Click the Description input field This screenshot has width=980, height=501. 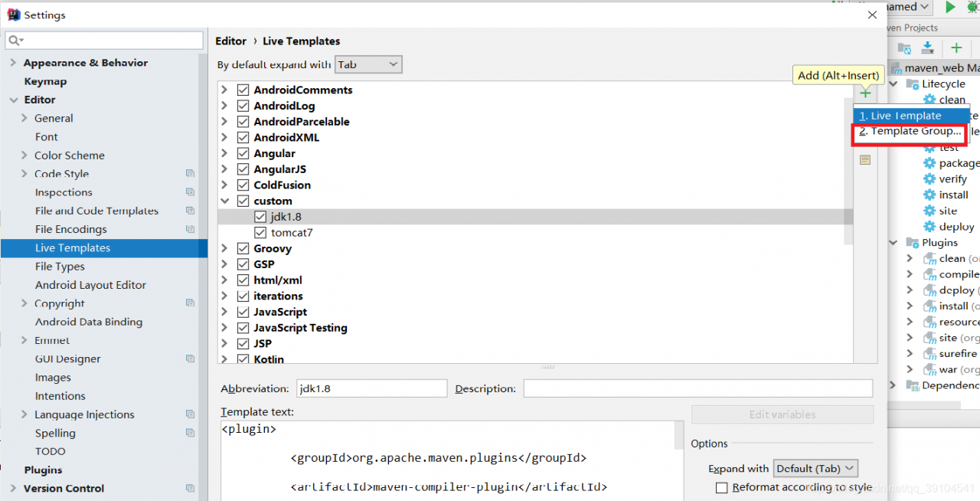[x=697, y=388]
